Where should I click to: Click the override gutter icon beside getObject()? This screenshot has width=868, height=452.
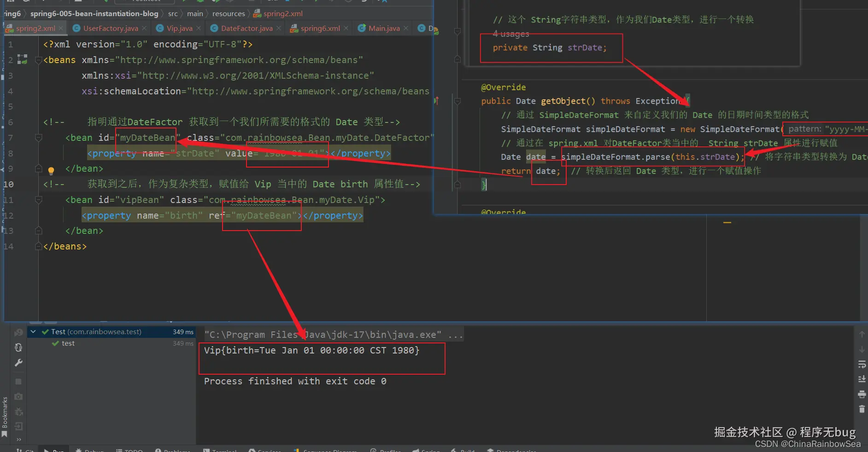click(x=436, y=101)
